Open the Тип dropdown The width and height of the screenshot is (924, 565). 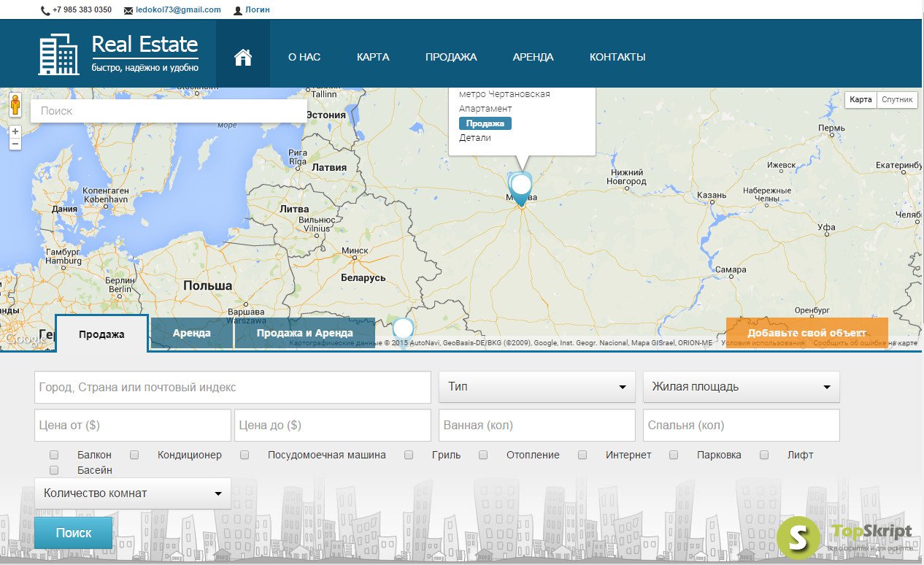tap(537, 387)
